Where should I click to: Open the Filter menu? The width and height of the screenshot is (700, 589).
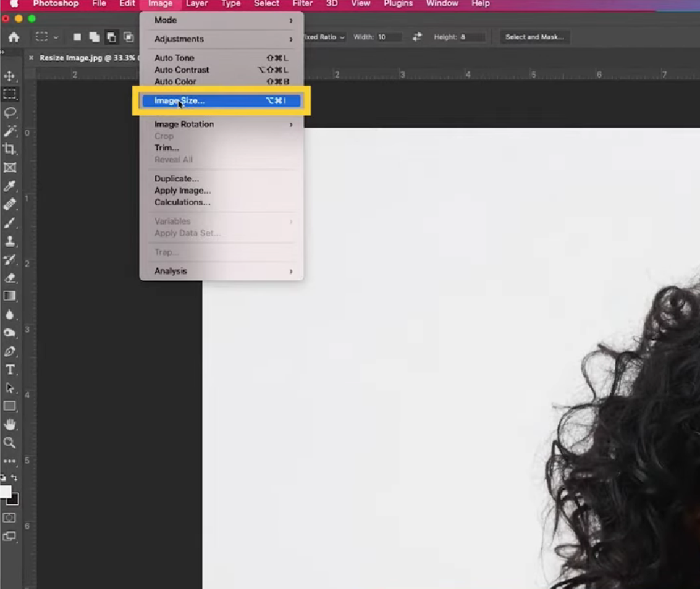tap(302, 3)
